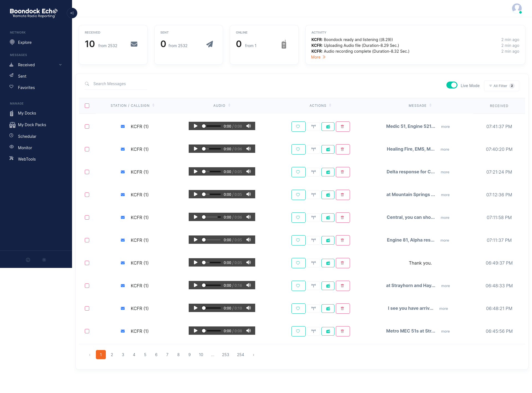The image size is (532, 393).
Task: Open the Schedular page
Action: (27, 136)
